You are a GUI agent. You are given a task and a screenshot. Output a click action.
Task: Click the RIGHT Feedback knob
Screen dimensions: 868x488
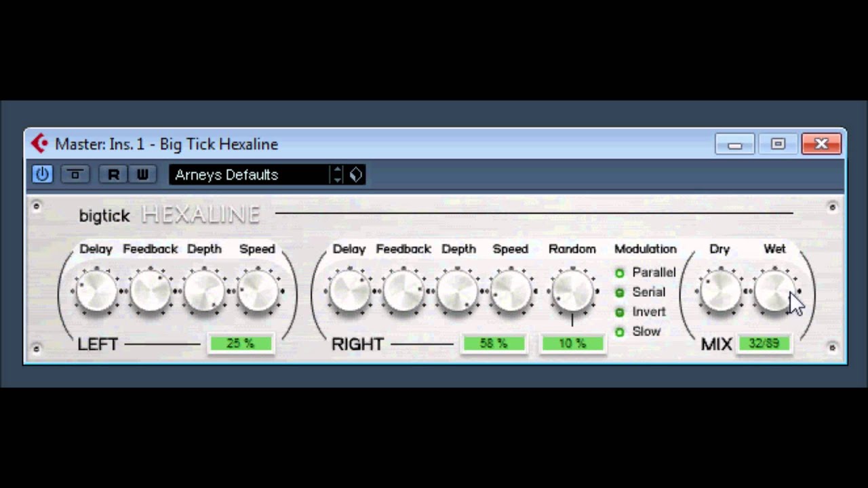(x=403, y=291)
